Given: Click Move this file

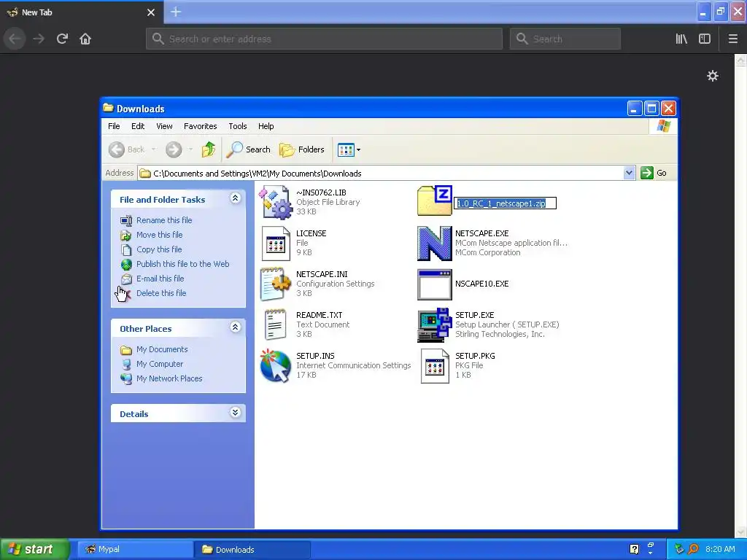Looking at the screenshot, I should tap(159, 235).
